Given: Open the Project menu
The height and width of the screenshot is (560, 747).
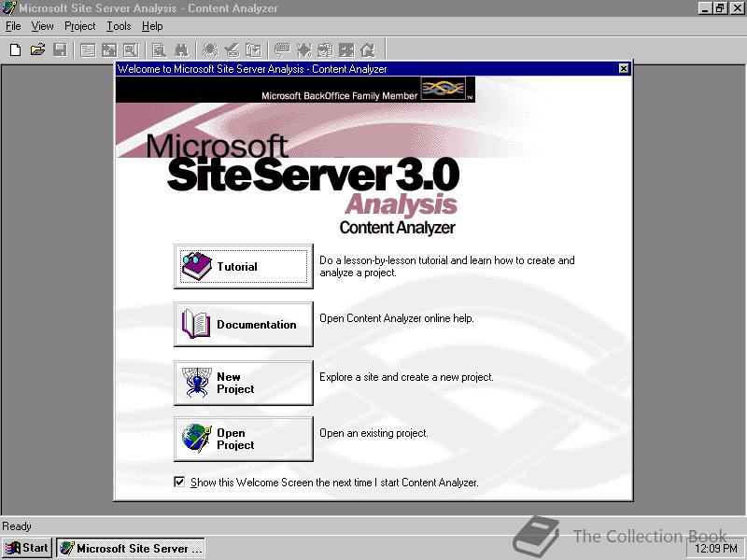Looking at the screenshot, I should [x=80, y=26].
